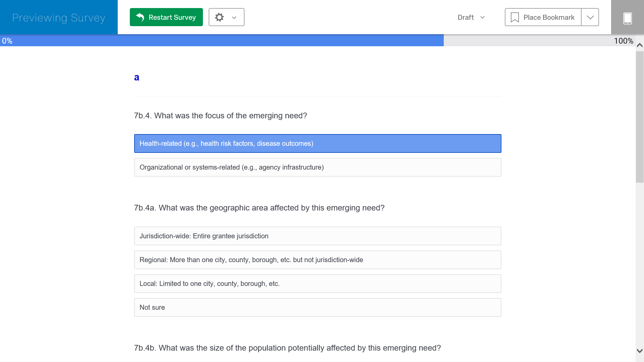This screenshot has height=362, width=644.
Task: Select Not sure for geographic area
Action: coord(317,307)
